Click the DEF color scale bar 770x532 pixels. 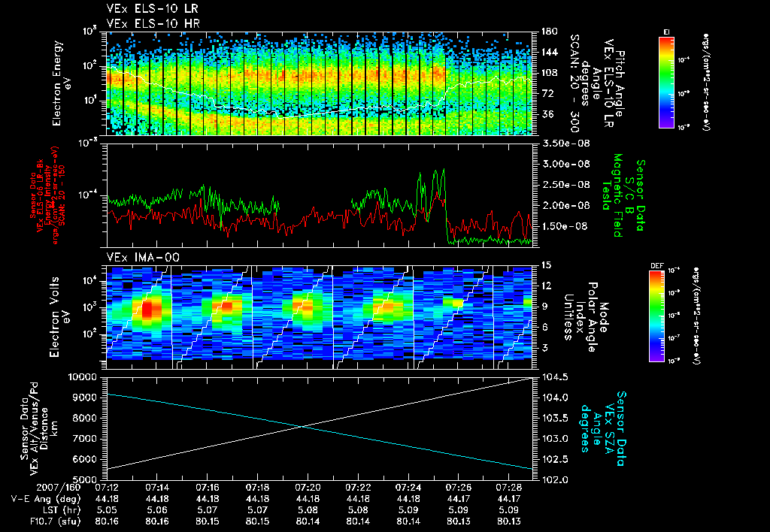[657, 316]
